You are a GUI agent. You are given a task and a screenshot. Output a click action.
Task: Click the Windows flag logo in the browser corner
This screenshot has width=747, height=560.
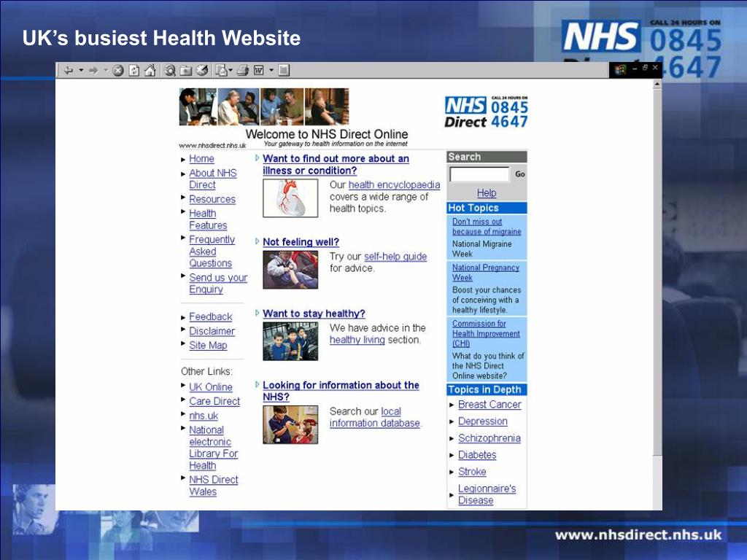click(x=620, y=70)
